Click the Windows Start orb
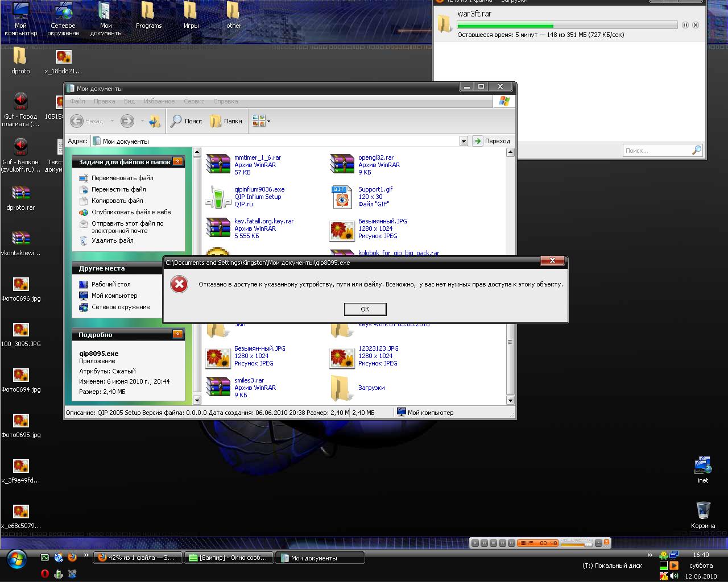This screenshot has height=582, width=728. coord(16,559)
